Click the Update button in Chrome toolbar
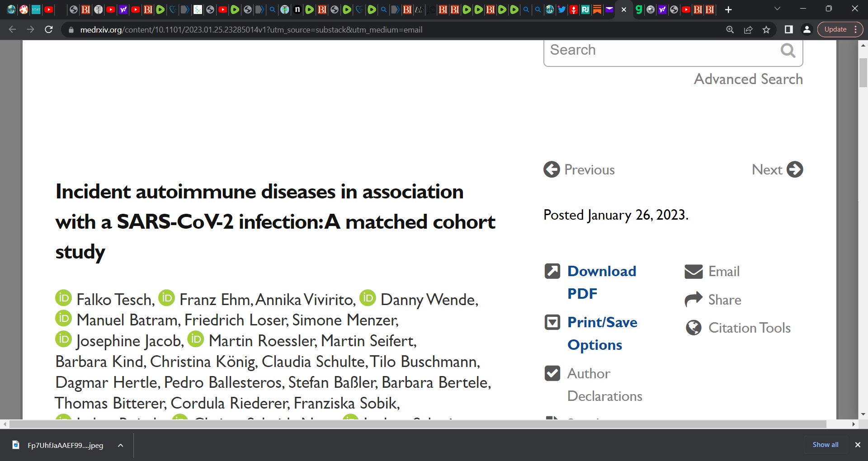 [x=835, y=29]
